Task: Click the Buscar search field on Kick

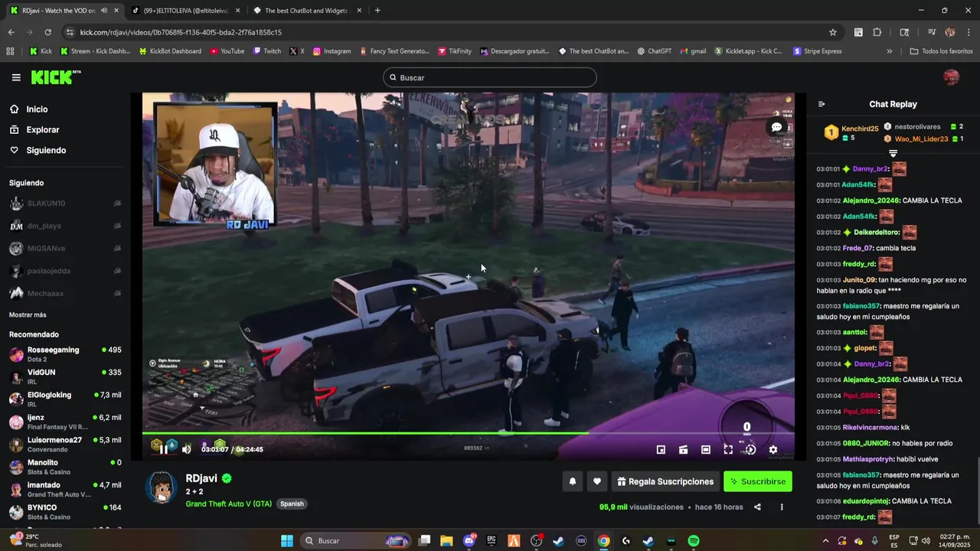Action: [x=490, y=77]
